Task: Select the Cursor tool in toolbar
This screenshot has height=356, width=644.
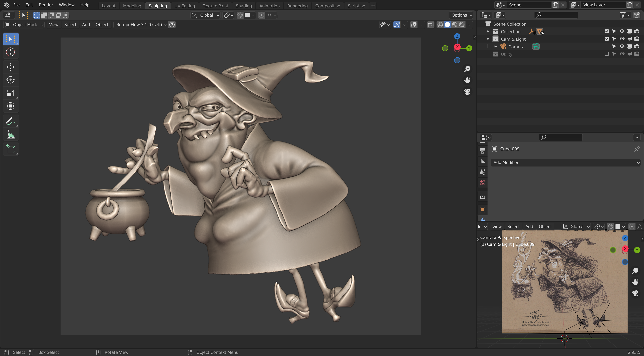Action: click(11, 52)
